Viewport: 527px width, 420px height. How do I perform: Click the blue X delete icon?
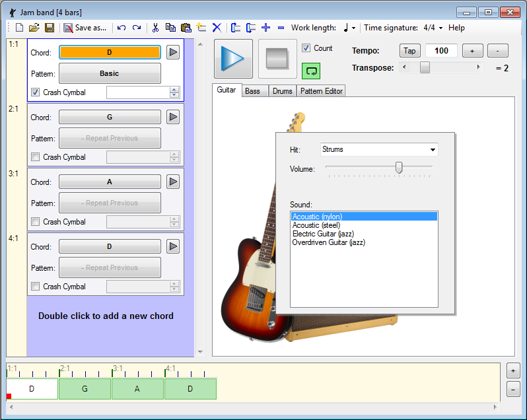[x=217, y=28]
